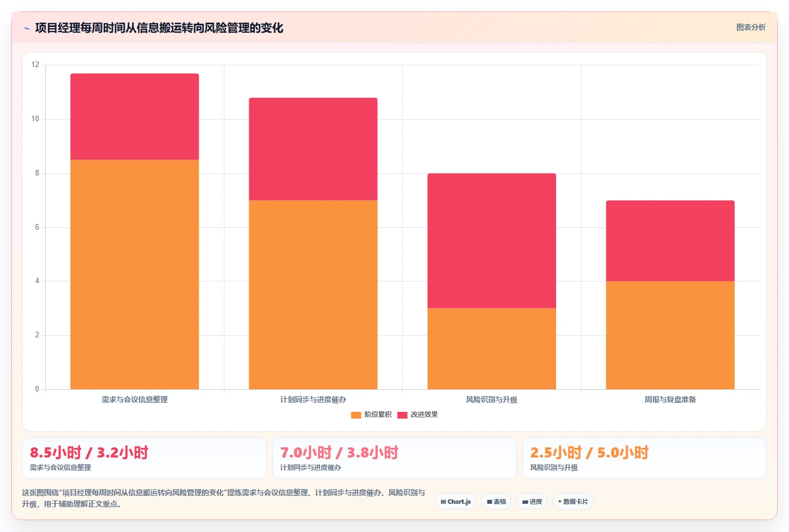
Task: Click the y-axis value 12
Action: pyautogui.click(x=36, y=65)
